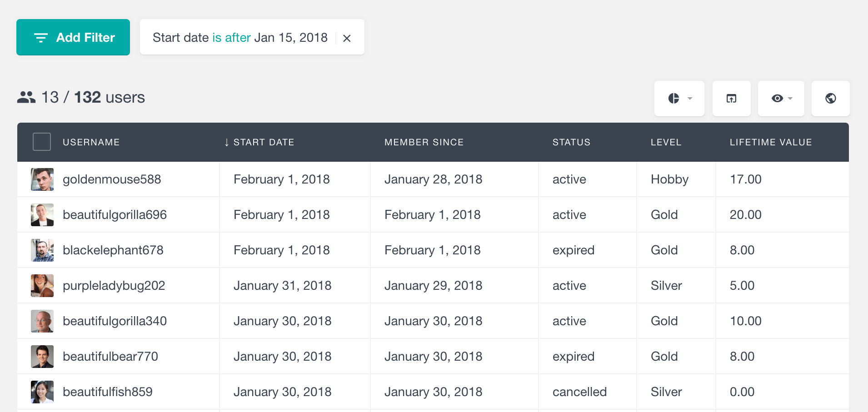The image size is (868, 412).
Task: Click lifetime value 20.00 cell
Action: (746, 215)
